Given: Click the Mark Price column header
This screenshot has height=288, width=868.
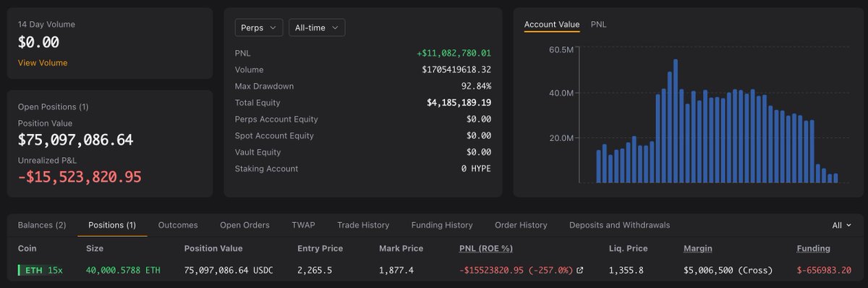Looking at the screenshot, I should coord(401,248).
